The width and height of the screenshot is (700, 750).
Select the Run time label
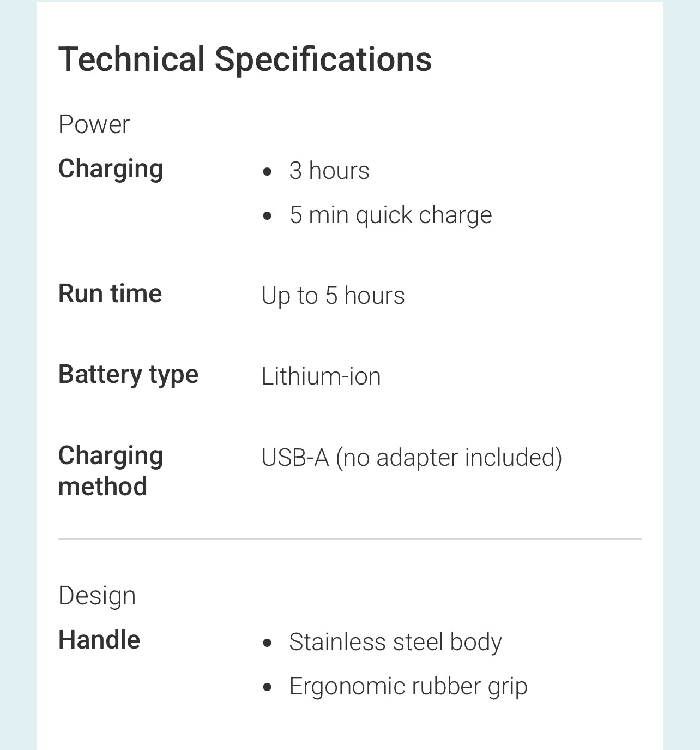110,293
